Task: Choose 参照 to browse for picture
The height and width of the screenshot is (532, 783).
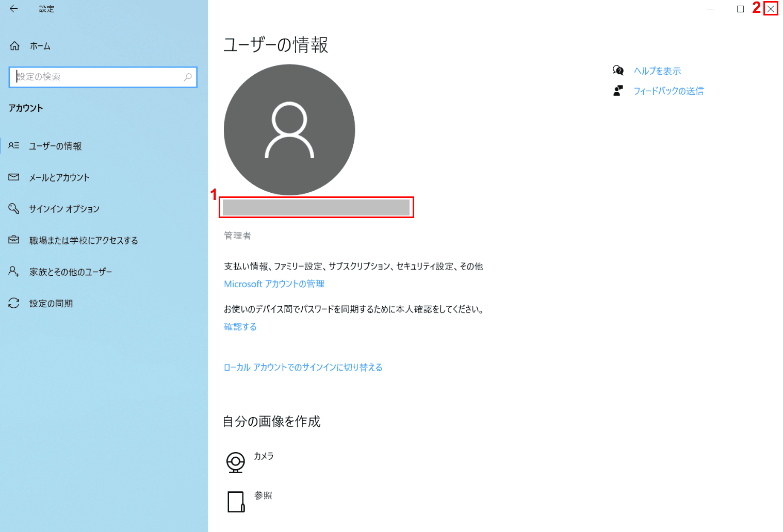Action: coord(263,495)
